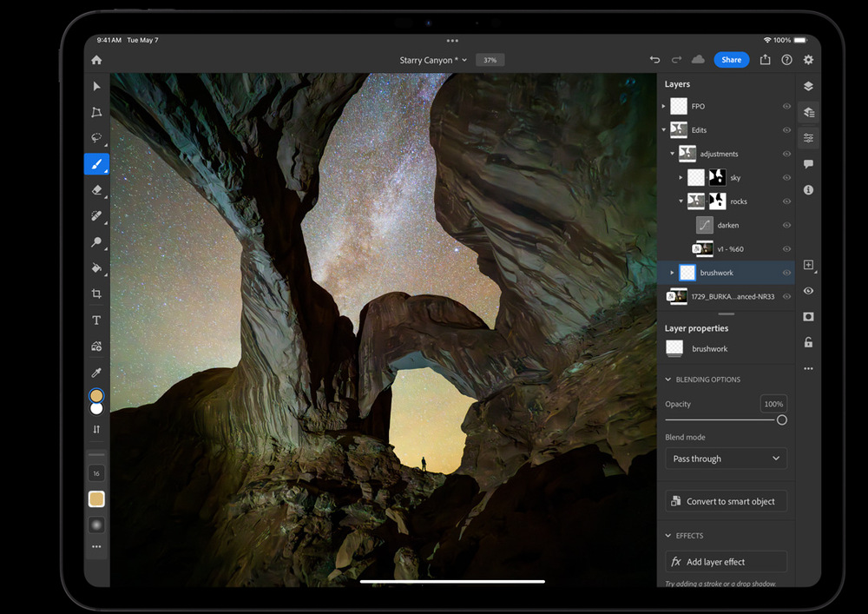Select the Spot Healing tool
This screenshot has width=868, height=614.
96,216
